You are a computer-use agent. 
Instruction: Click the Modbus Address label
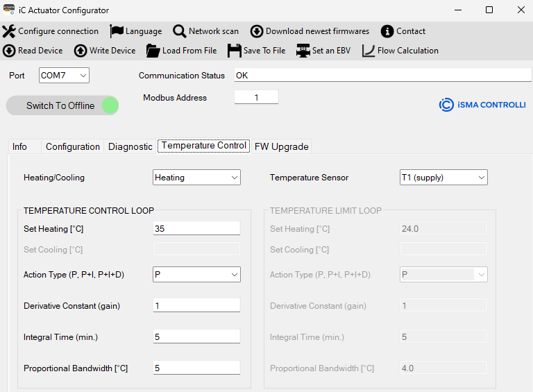(x=175, y=98)
